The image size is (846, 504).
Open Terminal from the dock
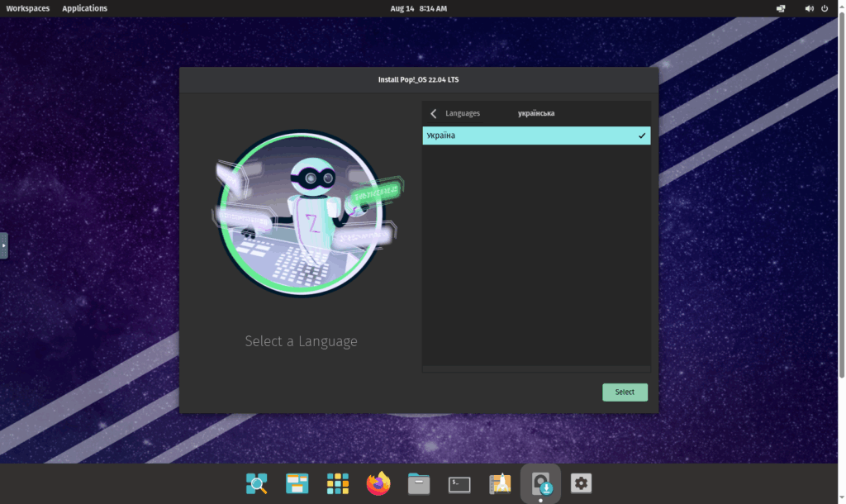459,483
